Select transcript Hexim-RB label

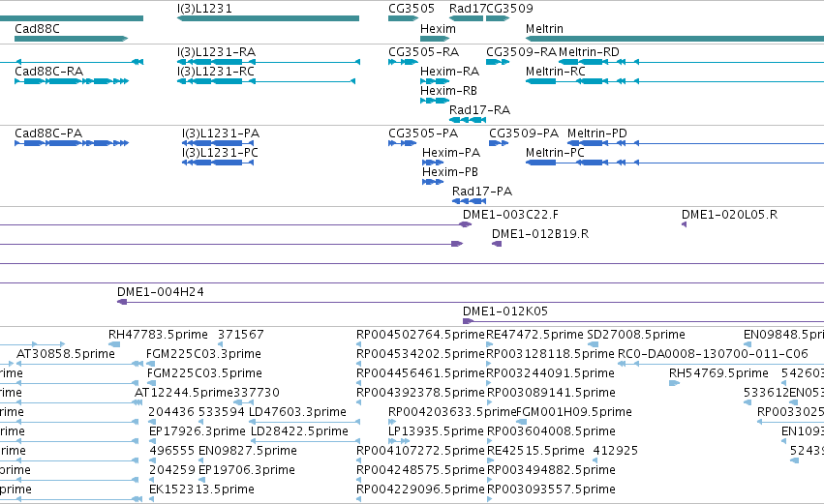448,91
